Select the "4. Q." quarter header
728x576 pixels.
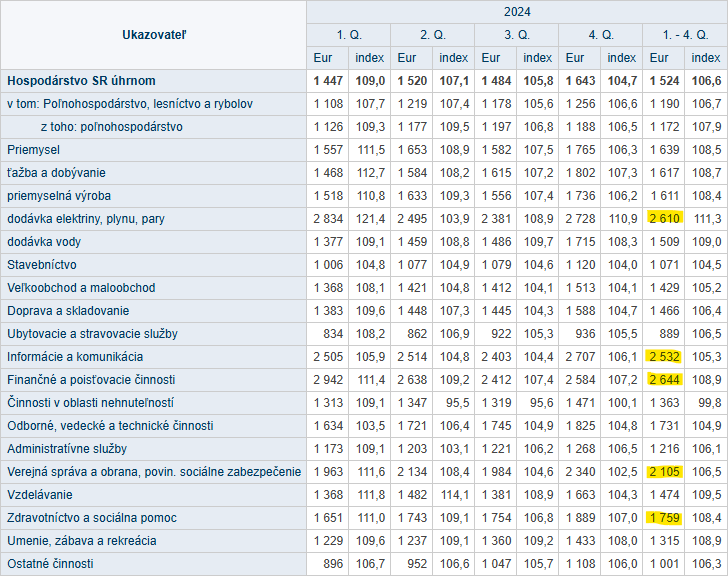[600, 35]
